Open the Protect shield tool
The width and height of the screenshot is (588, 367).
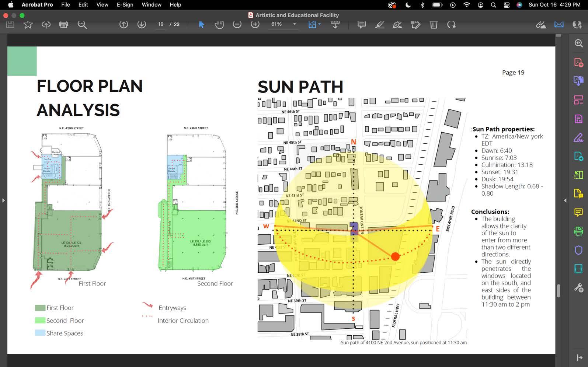[578, 250]
